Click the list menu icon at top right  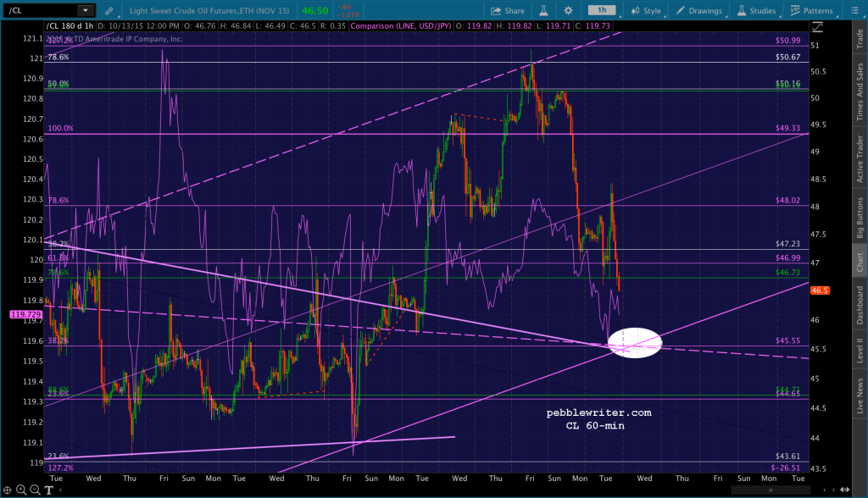point(854,10)
